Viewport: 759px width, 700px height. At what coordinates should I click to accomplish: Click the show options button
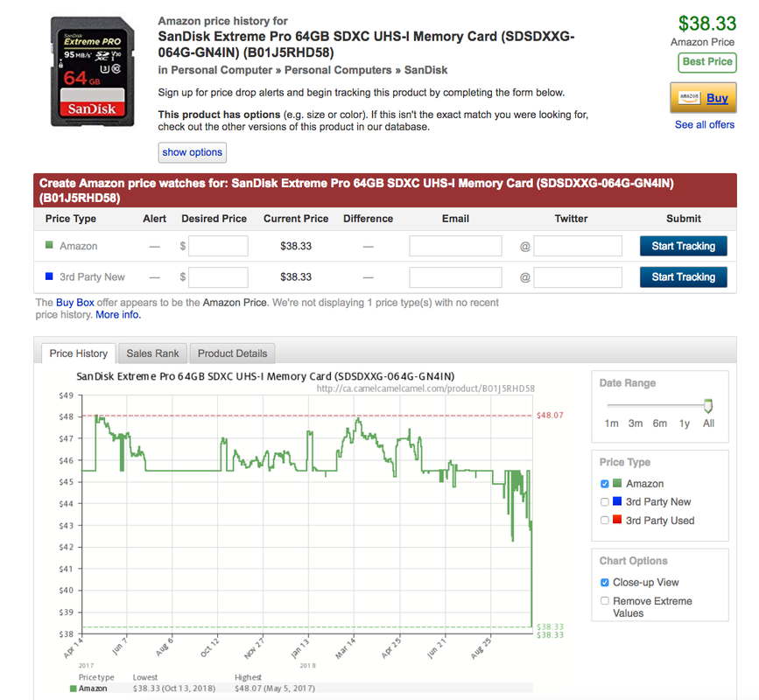coord(193,152)
